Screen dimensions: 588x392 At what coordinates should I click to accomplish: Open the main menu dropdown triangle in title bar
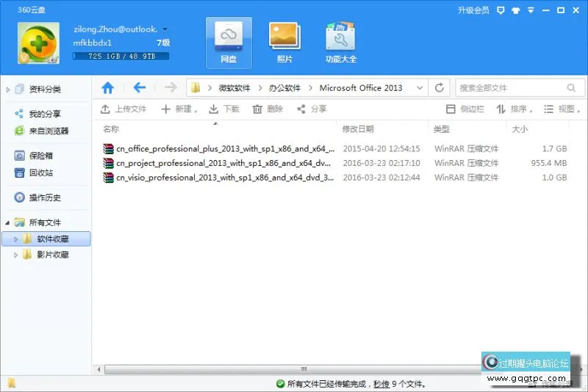click(x=531, y=10)
